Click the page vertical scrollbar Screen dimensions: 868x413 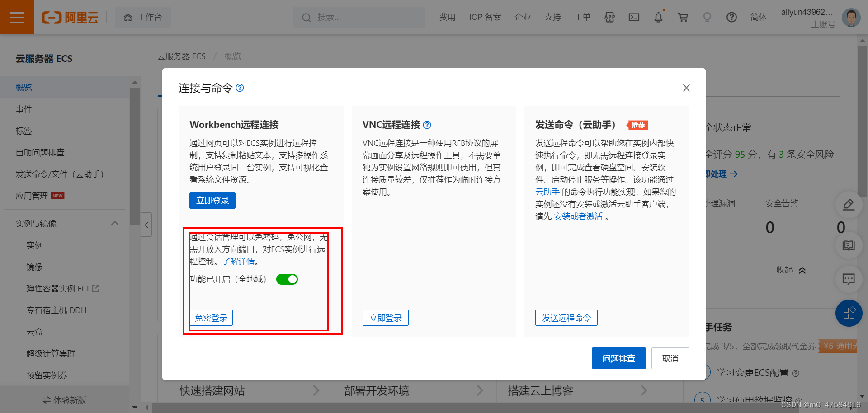[x=862, y=122]
